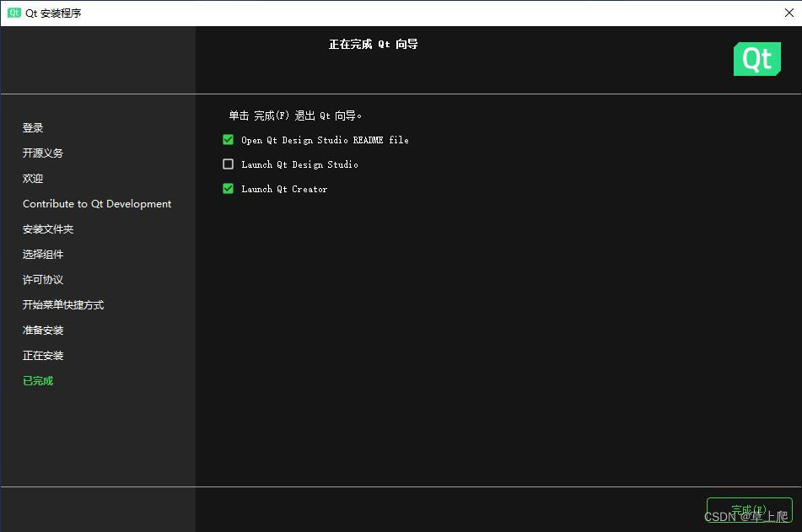
Task: Click the Qt logo in the header
Action: tap(756, 59)
